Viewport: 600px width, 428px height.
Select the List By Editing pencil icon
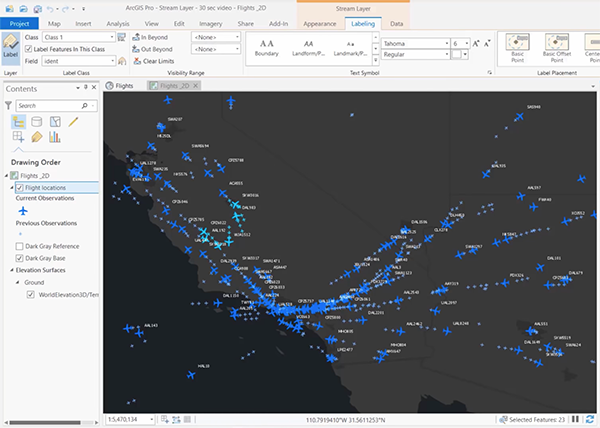coord(73,122)
